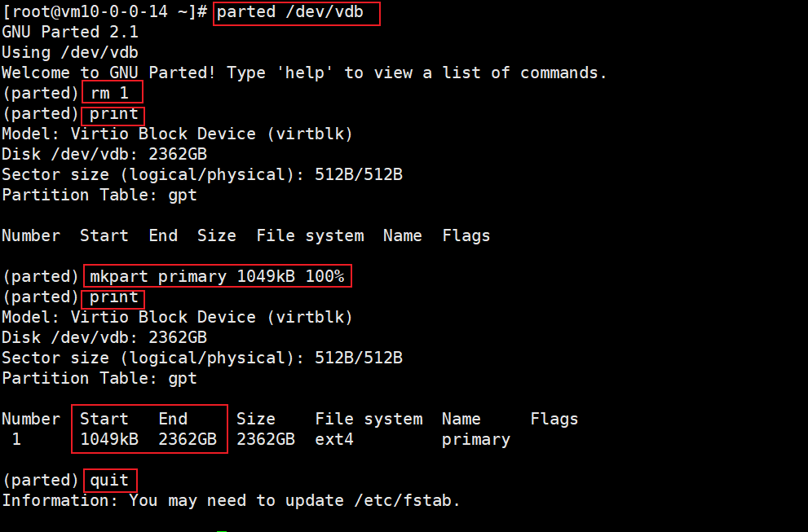The height and width of the screenshot is (532, 808).
Task: Click the 'primary' partition name
Action: click(x=476, y=440)
